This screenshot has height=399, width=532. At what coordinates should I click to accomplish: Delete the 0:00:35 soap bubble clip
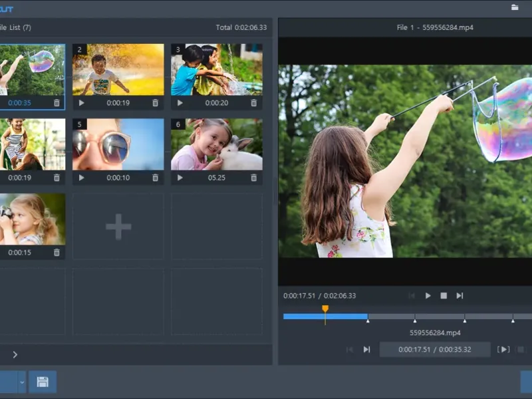coord(57,103)
